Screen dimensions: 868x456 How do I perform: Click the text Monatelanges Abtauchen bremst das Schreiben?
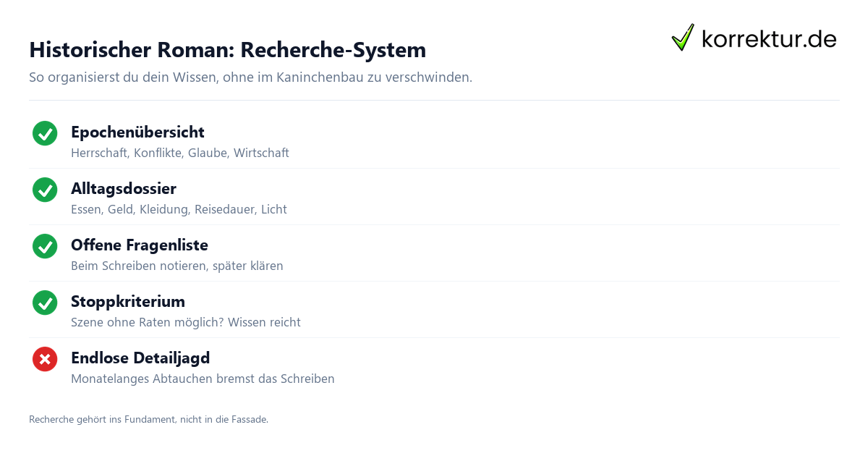coord(203,379)
